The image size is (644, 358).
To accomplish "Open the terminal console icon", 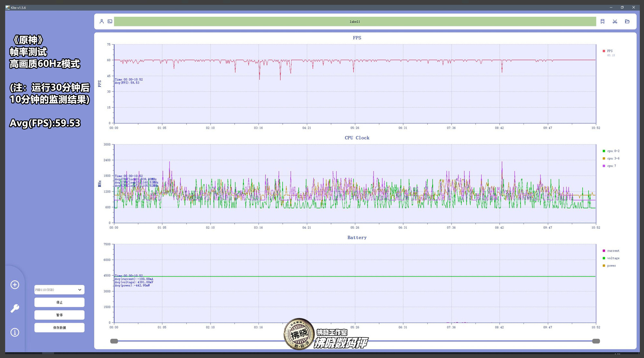I will [110, 21].
